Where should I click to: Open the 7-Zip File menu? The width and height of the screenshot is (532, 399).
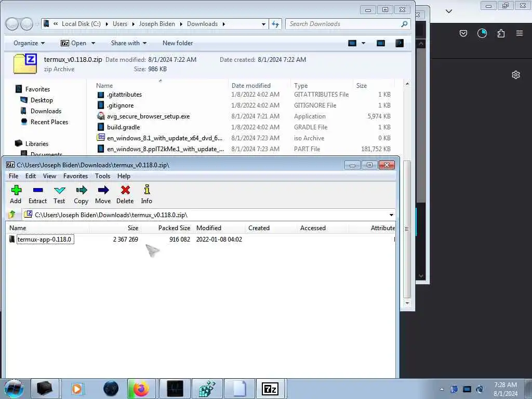pos(14,176)
